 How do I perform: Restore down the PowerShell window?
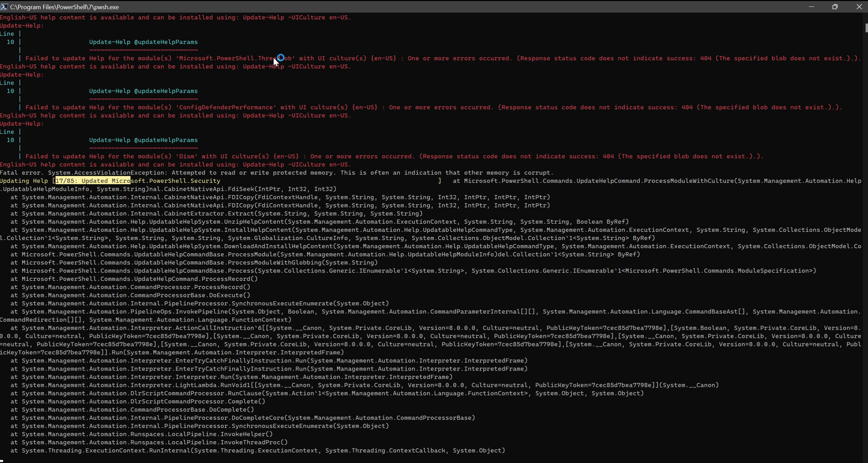835,6
